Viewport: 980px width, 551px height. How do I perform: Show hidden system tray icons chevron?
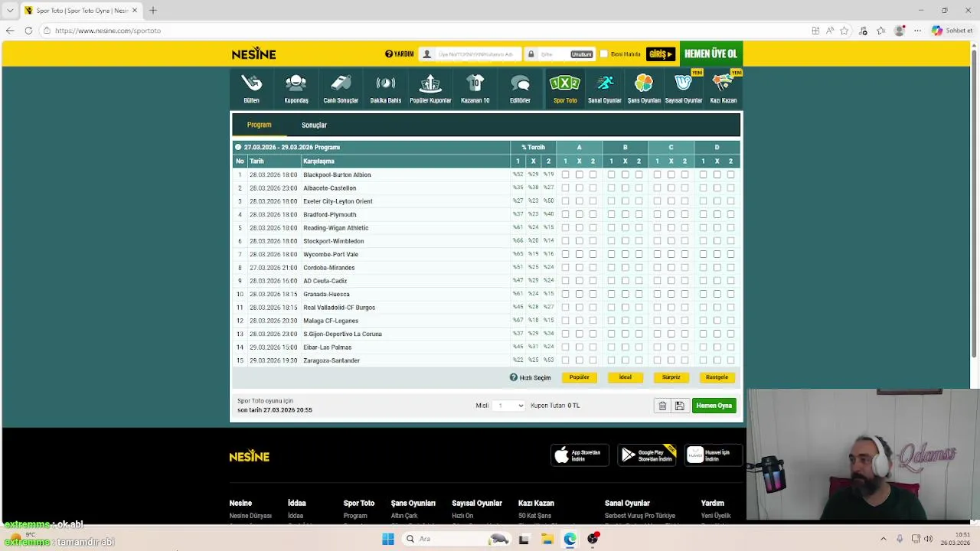[883, 539]
